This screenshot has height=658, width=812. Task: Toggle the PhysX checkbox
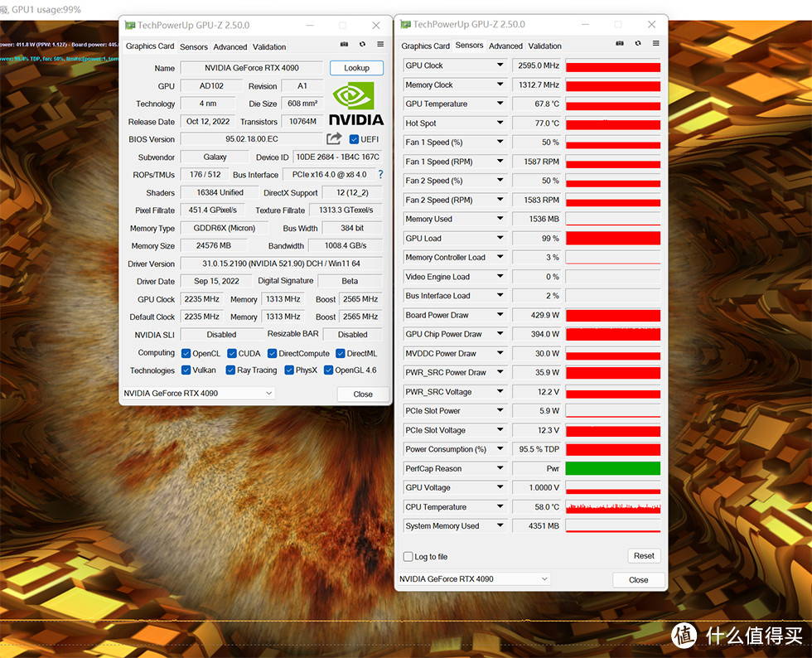(x=289, y=370)
